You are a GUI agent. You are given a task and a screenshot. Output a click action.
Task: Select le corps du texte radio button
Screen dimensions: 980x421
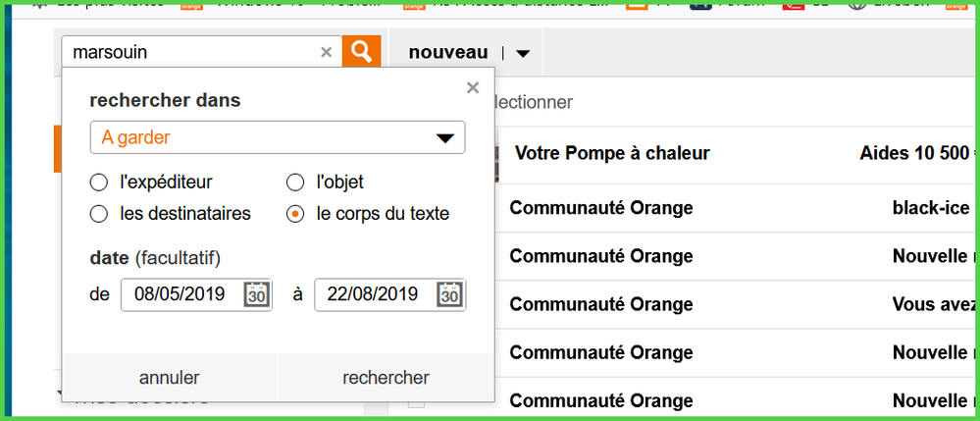294,214
